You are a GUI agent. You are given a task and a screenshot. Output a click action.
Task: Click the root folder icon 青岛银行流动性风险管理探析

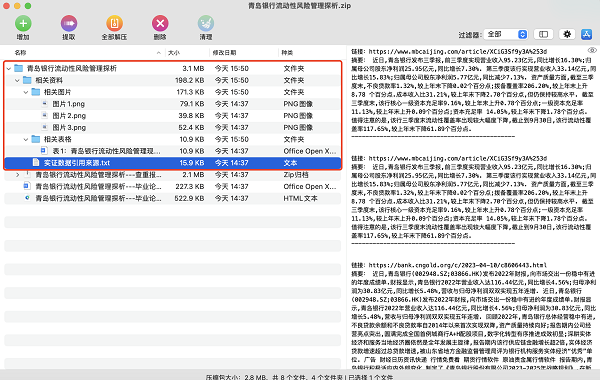pos(18,68)
